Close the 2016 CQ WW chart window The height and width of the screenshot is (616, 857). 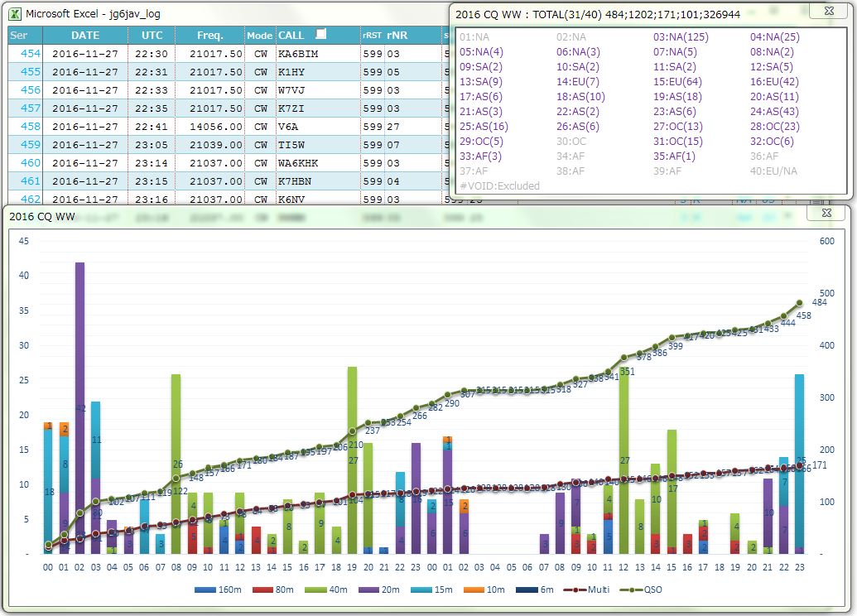tap(826, 214)
